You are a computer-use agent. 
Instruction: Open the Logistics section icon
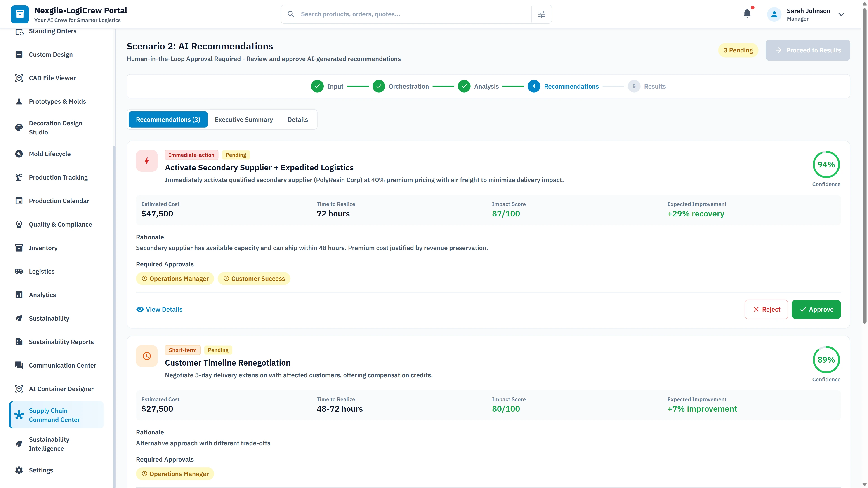19,271
